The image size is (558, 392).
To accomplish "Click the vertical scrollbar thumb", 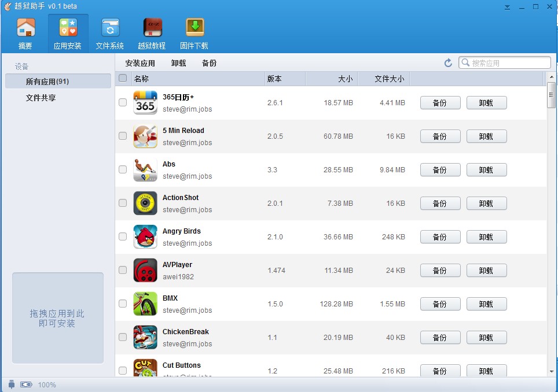I will 551,95.
